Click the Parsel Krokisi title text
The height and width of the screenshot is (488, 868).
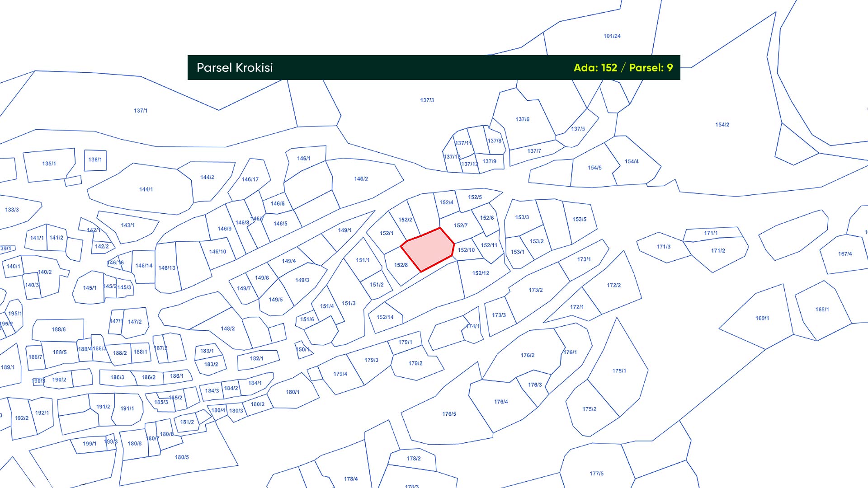pos(235,68)
